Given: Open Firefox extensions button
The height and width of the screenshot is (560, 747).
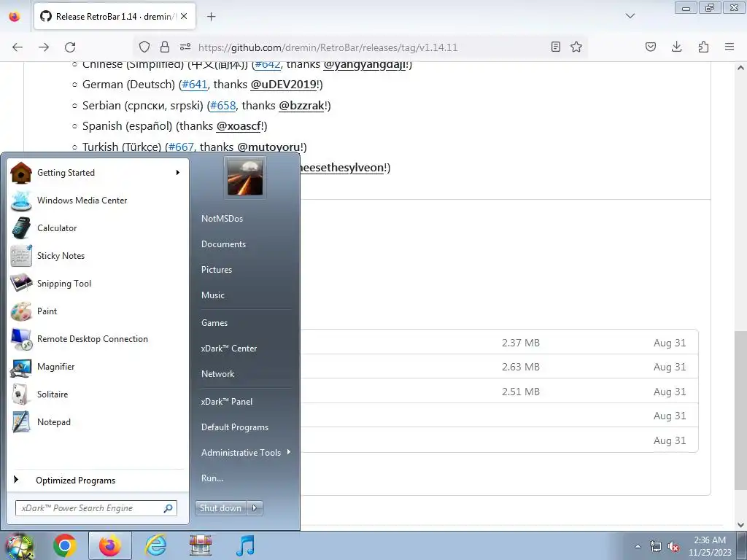Looking at the screenshot, I should click(x=703, y=47).
